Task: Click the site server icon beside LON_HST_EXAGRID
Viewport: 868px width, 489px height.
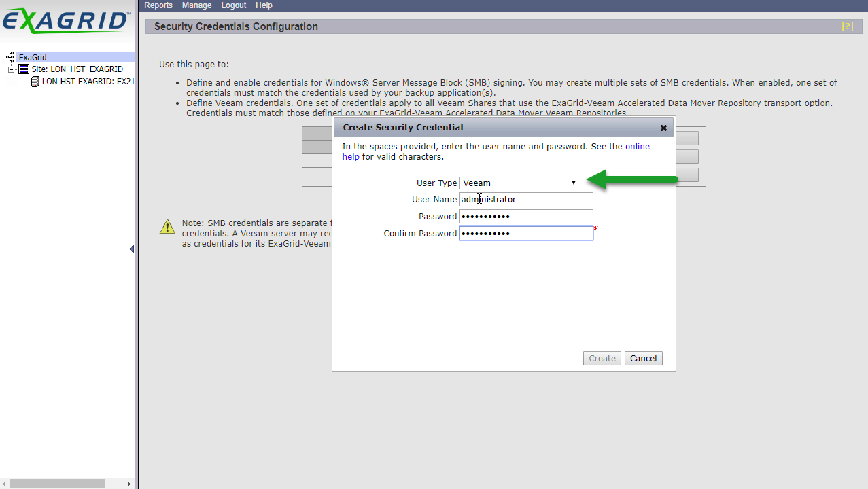Action: point(24,69)
